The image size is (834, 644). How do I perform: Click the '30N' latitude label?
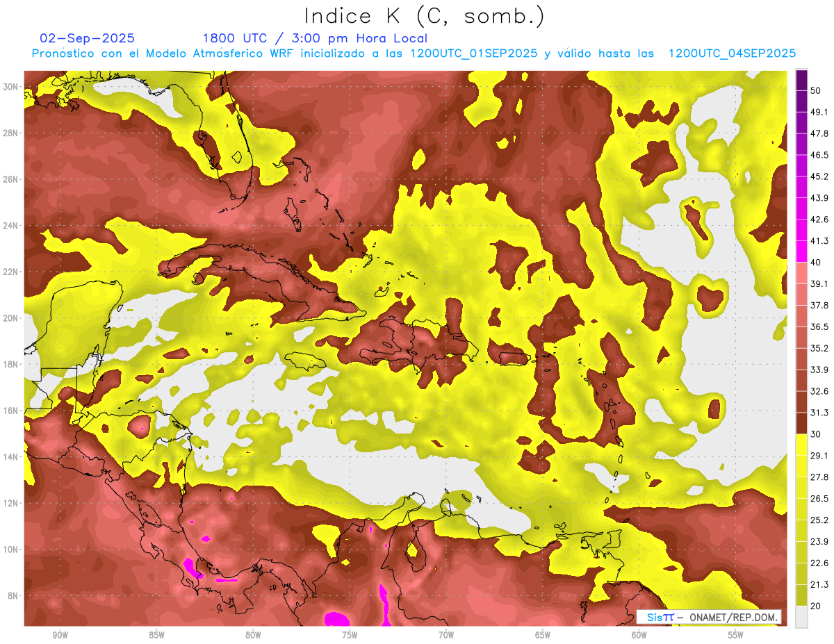coord(10,87)
